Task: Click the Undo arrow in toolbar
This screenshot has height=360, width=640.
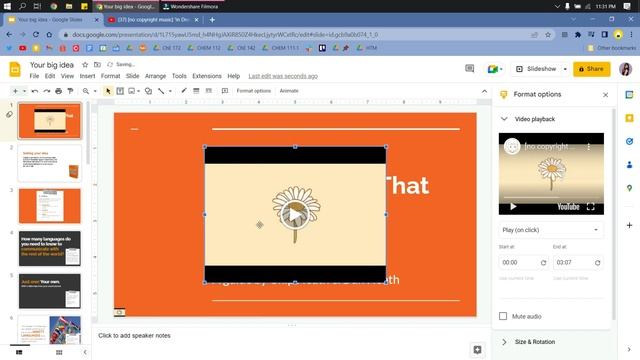Action: [x=35, y=91]
